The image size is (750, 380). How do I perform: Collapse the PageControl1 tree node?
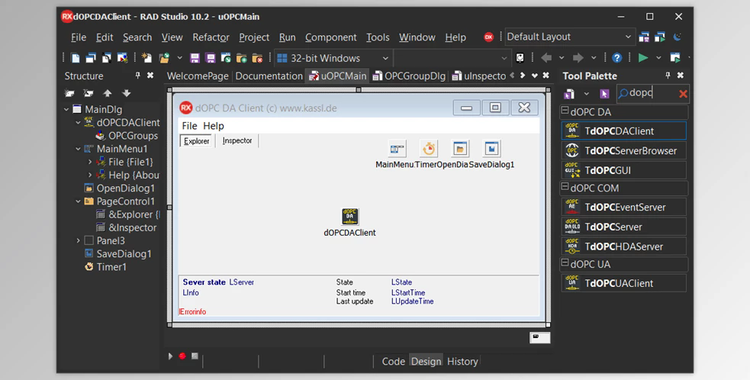[x=78, y=201]
